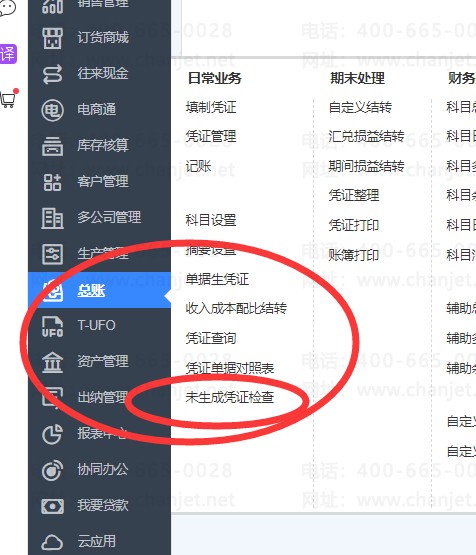Viewport: 476px width, 555px height.
Task: Select 期间损益结转 under 期末处理
Action: pyautogui.click(x=366, y=166)
